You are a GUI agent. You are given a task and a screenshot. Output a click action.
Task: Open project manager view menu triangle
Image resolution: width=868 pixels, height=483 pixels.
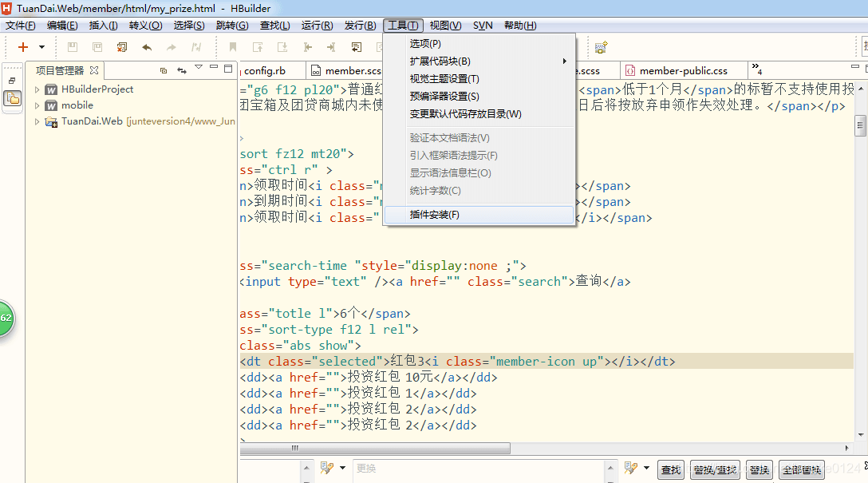click(199, 67)
